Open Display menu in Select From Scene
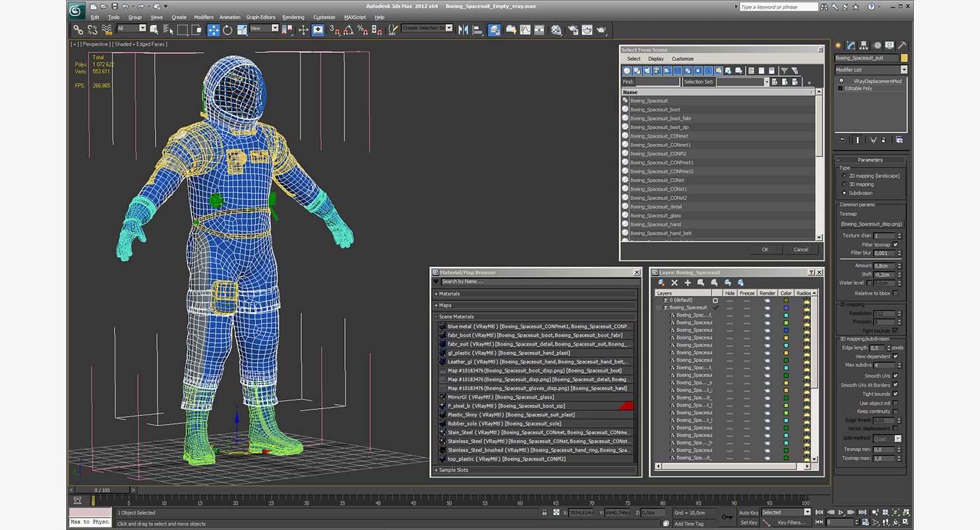Viewport: 980px width, 530px height. click(656, 59)
